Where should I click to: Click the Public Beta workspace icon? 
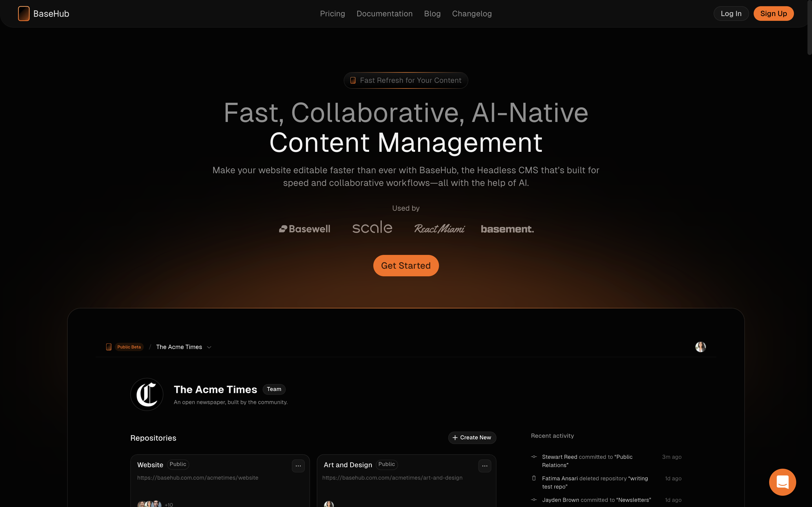point(108,347)
